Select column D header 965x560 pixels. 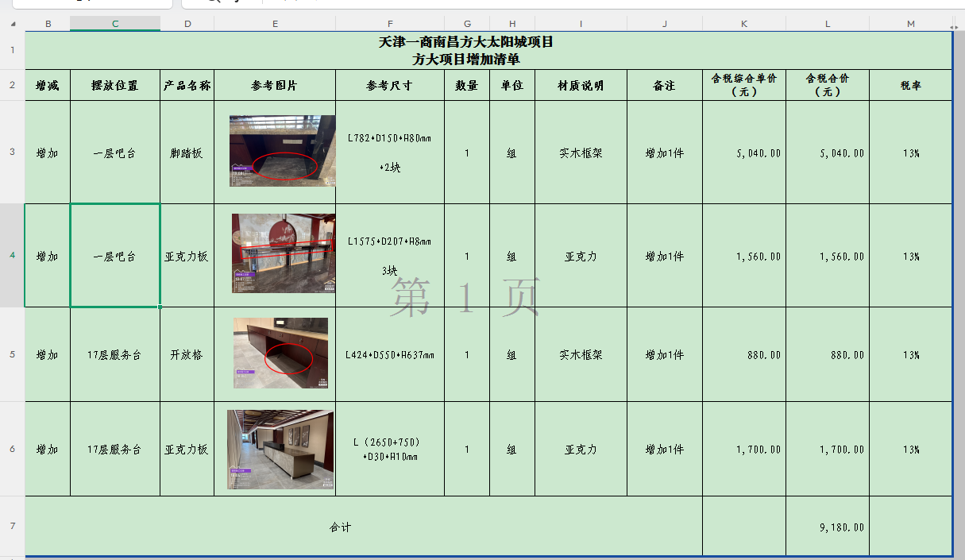point(187,24)
